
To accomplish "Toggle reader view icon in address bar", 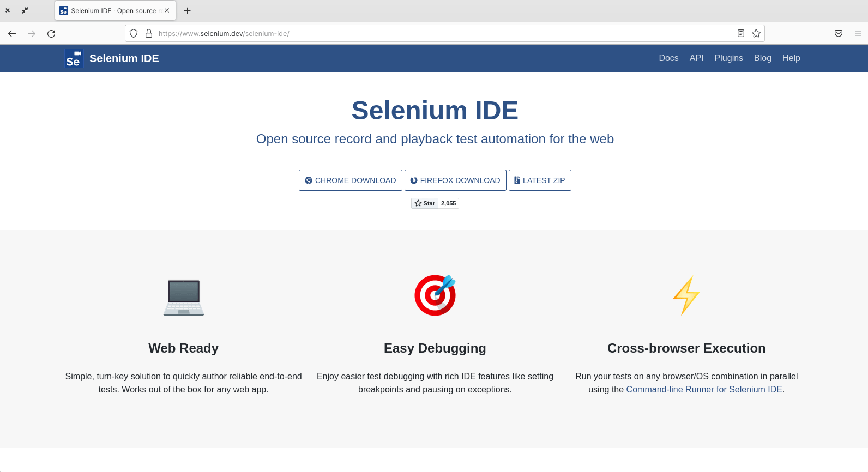I will tap(741, 33).
